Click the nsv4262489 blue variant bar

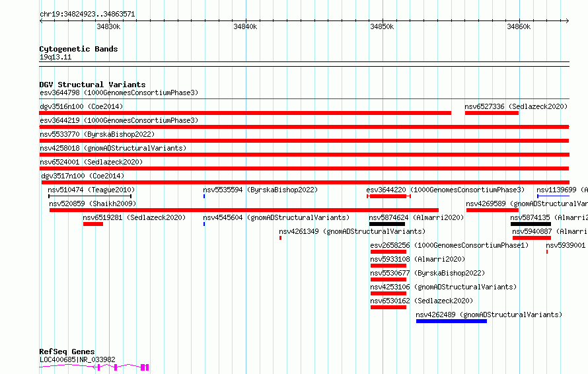451,321
